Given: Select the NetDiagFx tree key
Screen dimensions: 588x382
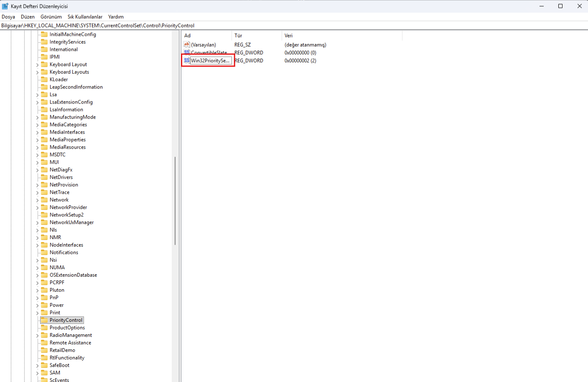Looking at the screenshot, I should coord(61,170).
